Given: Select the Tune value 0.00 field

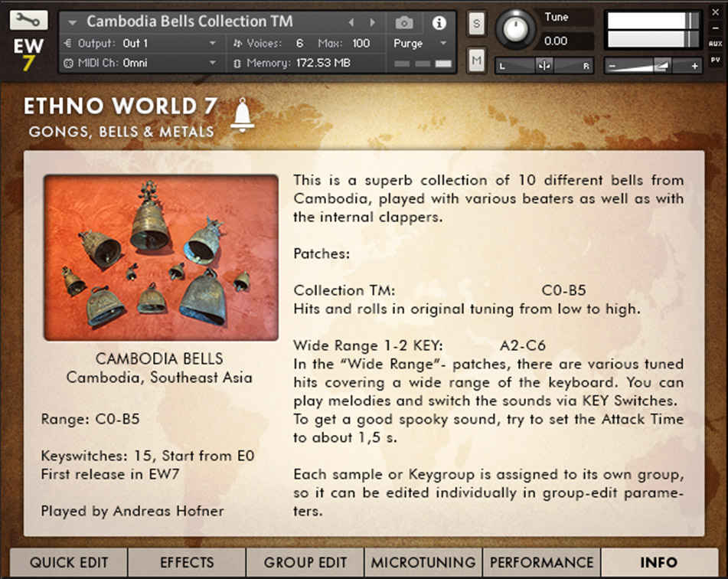Looking at the screenshot, I should [565, 41].
